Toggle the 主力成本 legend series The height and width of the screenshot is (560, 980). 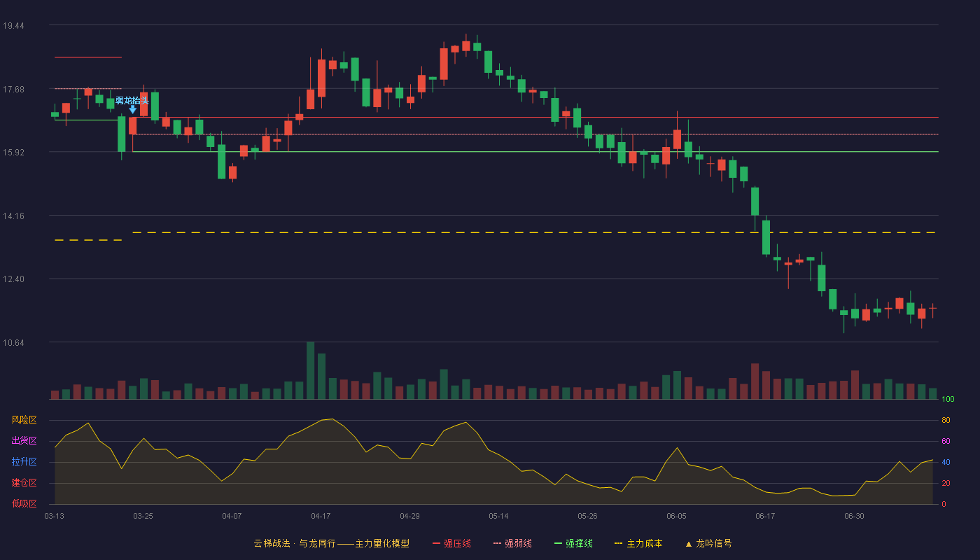pyautogui.click(x=638, y=543)
